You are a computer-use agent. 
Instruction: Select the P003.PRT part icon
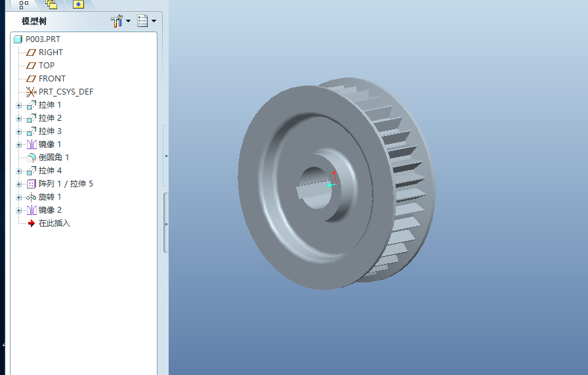[x=18, y=39]
